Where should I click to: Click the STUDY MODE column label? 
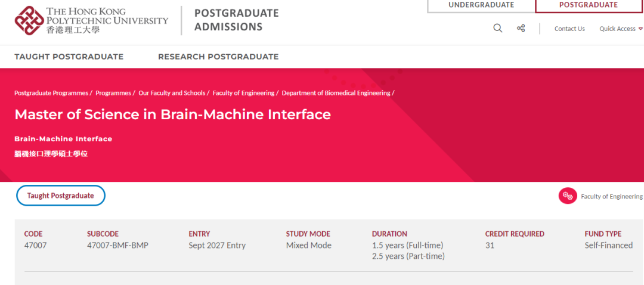click(308, 234)
